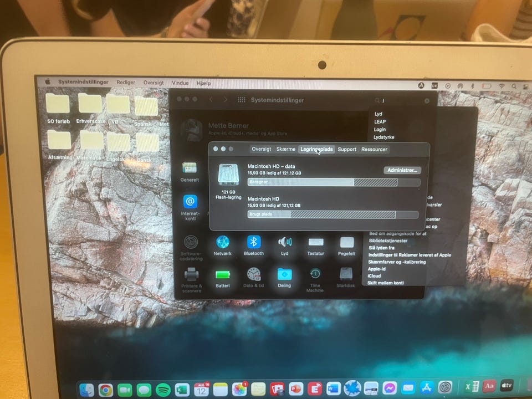Open the Deling sharing pane
The width and height of the screenshot is (532, 399).
pos(284,278)
